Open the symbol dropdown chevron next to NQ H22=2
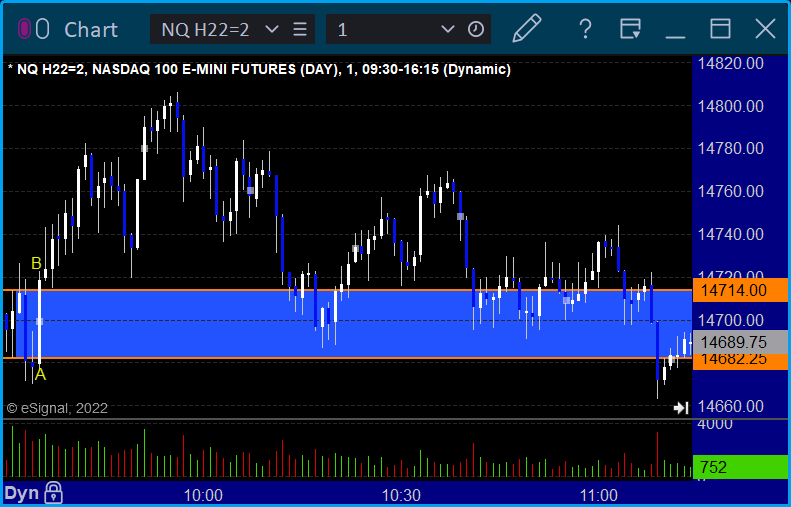The width and height of the screenshot is (791, 507). coord(271,29)
